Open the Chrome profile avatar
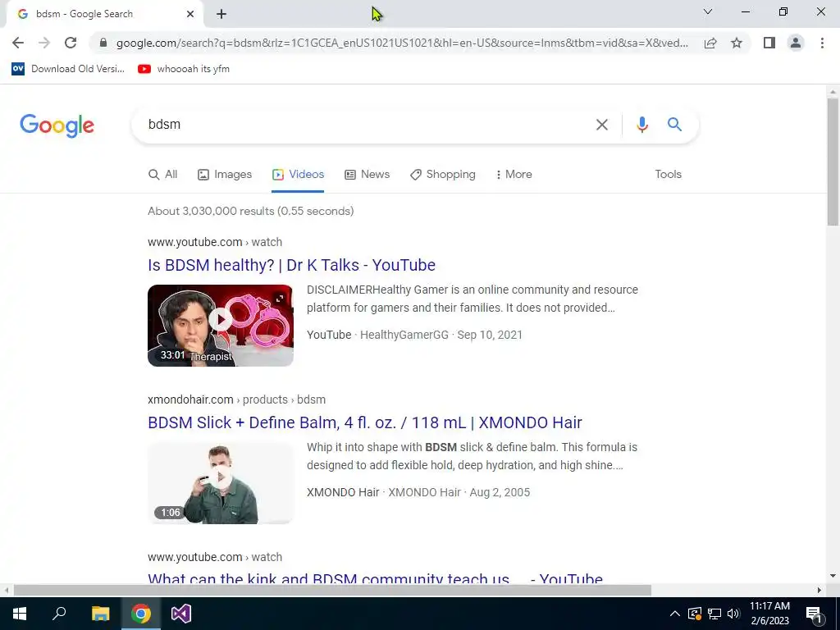The height and width of the screenshot is (630, 840). [796, 43]
